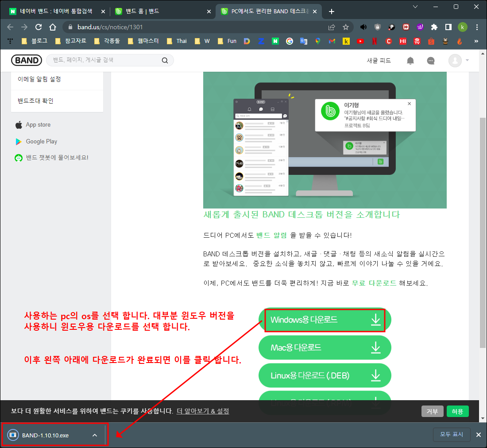Open the 새글 피드 menu
The image size is (487, 448).
(379, 61)
